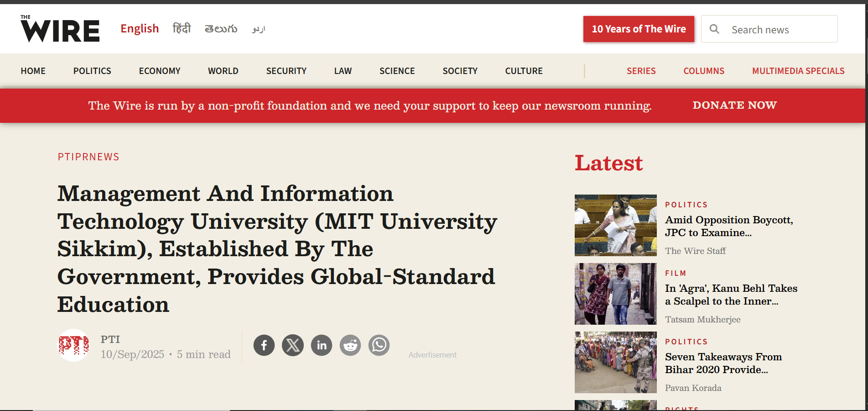Open CULTURE section

click(524, 71)
